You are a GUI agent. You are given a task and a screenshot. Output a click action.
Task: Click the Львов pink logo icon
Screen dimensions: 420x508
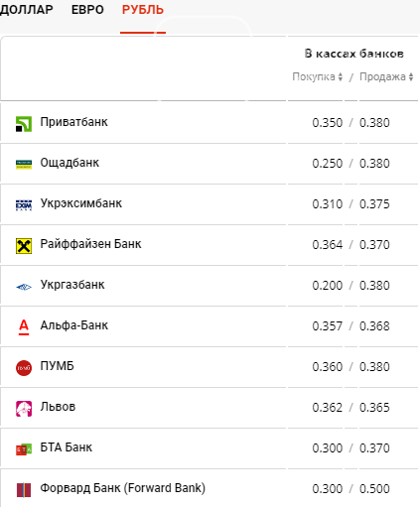pyautogui.click(x=24, y=409)
